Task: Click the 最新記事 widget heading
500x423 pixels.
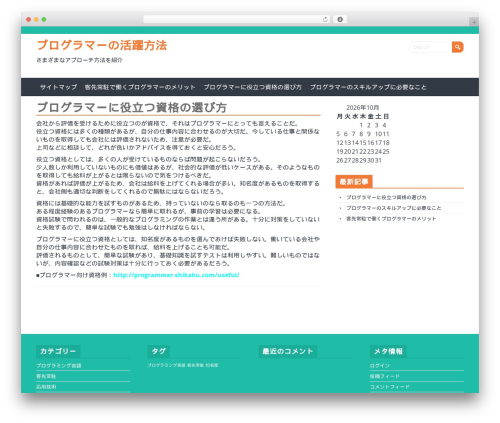Action: (354, 182)
